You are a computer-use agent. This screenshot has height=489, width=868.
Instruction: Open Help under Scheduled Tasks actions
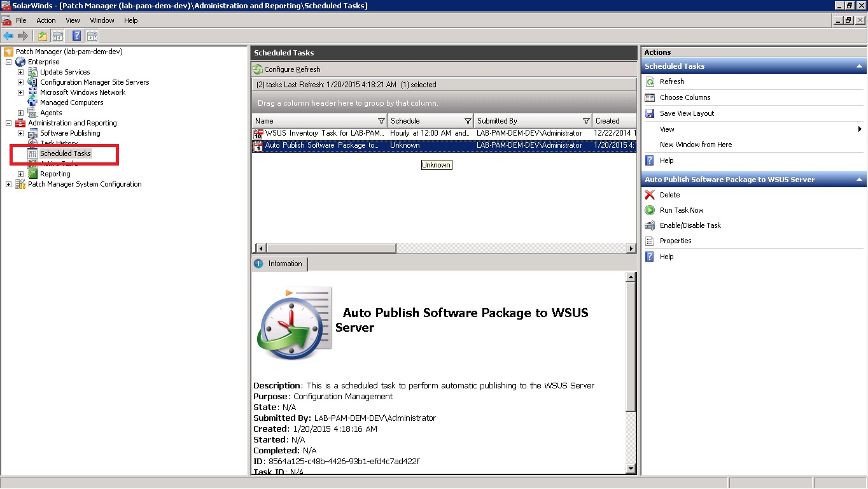[x=666, y=160]
